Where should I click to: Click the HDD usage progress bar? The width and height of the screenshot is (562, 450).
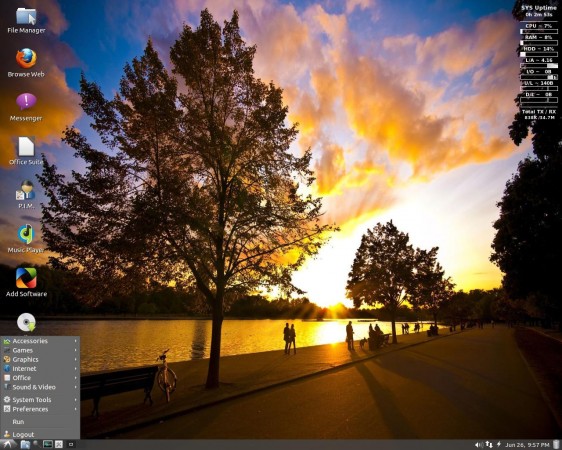pyautogui.click(x=539, y=54)
